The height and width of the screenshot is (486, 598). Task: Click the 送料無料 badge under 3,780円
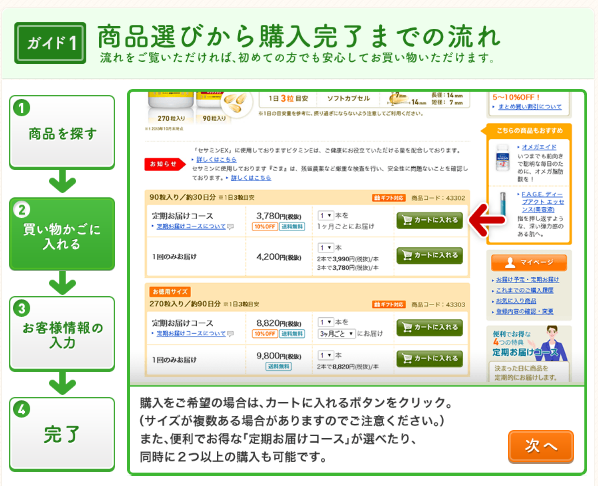292,227
